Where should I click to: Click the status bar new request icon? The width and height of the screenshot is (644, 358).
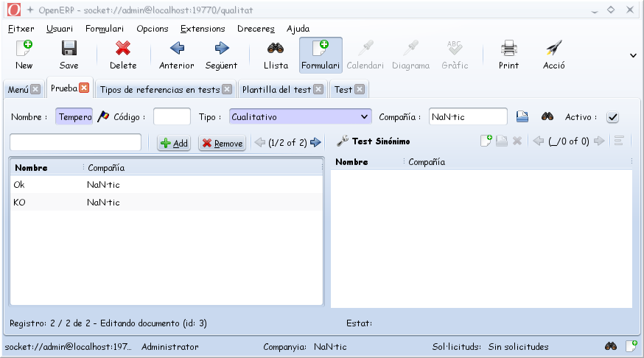tap(631, 345)
